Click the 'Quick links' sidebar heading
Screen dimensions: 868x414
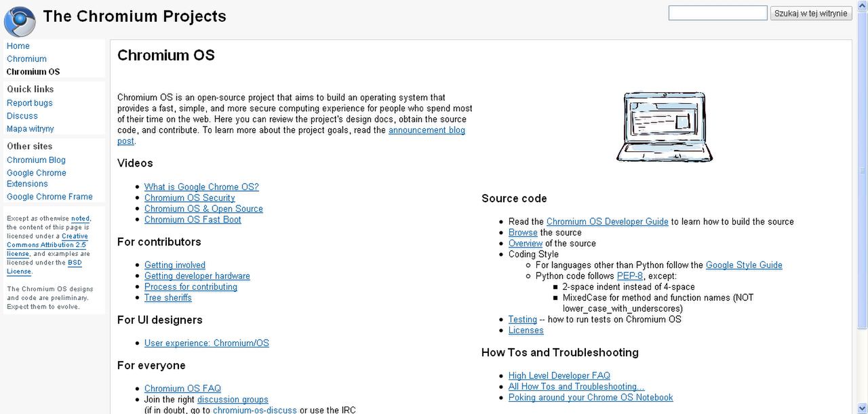coord(31,90)
